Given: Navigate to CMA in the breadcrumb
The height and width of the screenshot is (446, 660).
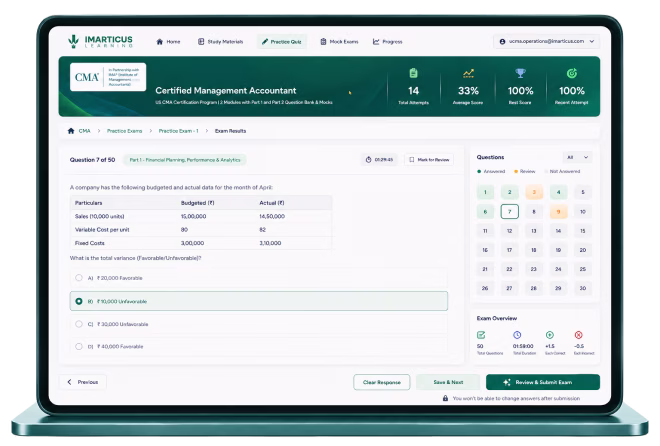Looking at the screenshot, I should point(85,131).
